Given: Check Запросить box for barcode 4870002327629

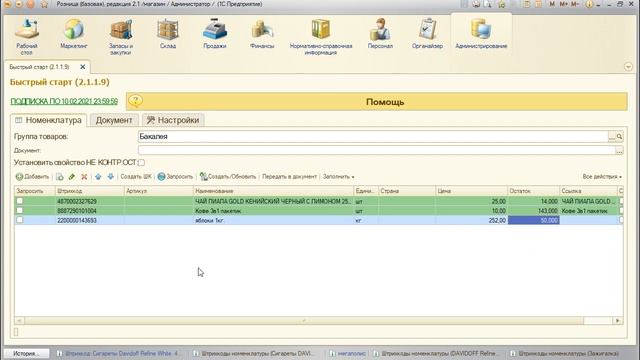Looking at the screenshot, I should 20,201.
